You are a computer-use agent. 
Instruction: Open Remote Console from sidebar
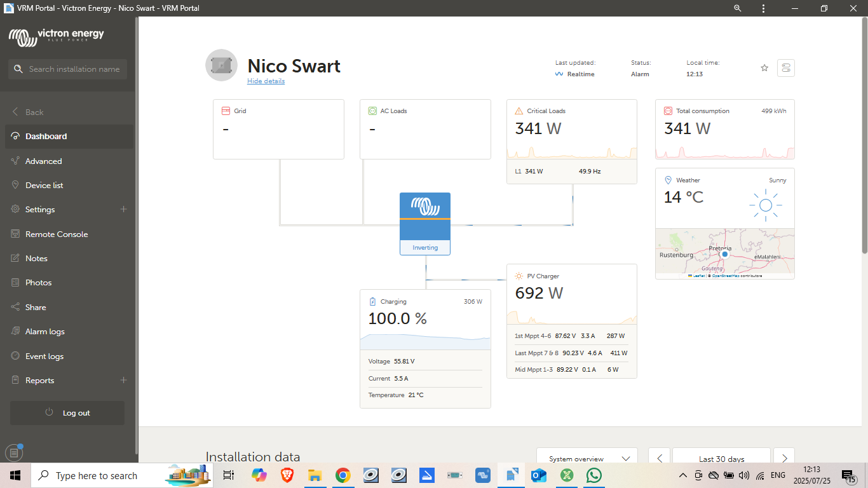[x=57, y=234]
